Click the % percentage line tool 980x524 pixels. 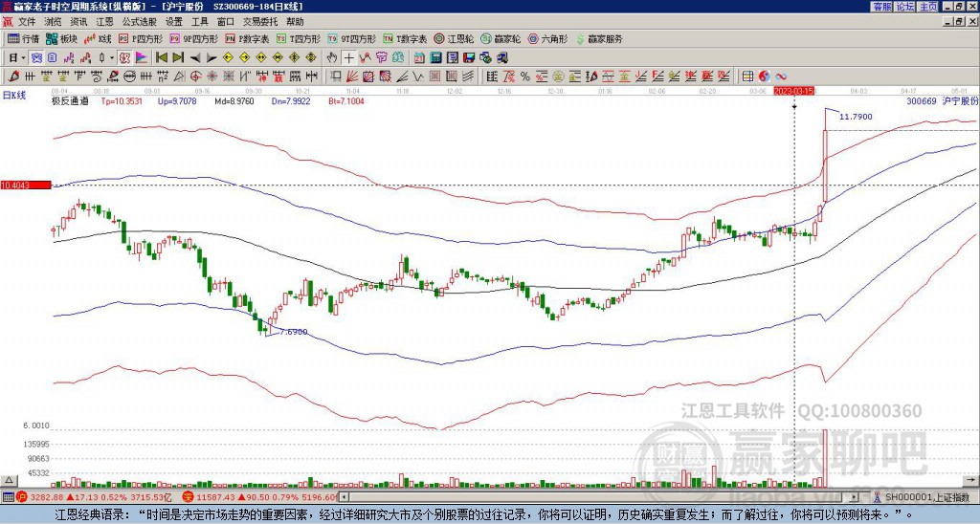[x=525, y=76]
